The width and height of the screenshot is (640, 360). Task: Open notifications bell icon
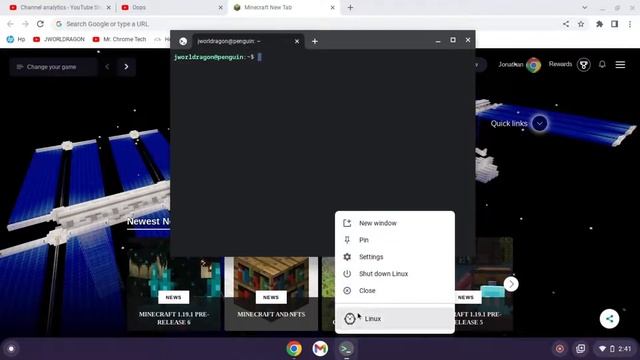602,64
